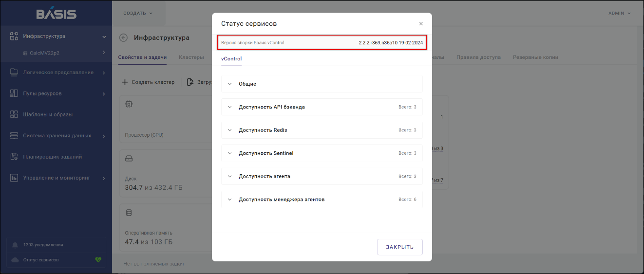Expand the Общие section
644x274 pixels.
[230, 84]
